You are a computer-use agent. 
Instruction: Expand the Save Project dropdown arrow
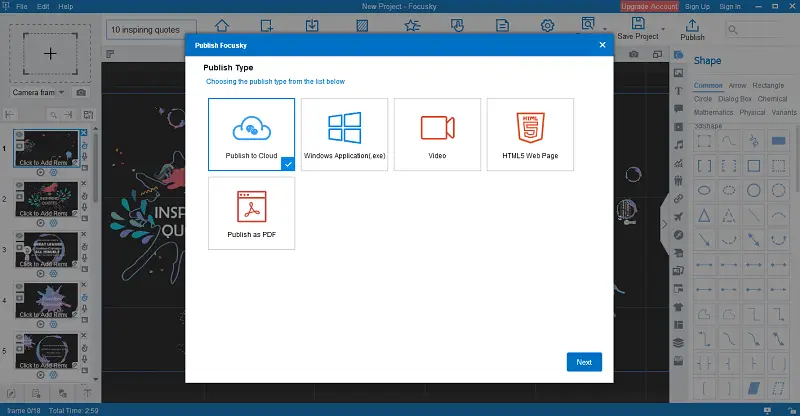pyautogui.click(x=663, y=29)
